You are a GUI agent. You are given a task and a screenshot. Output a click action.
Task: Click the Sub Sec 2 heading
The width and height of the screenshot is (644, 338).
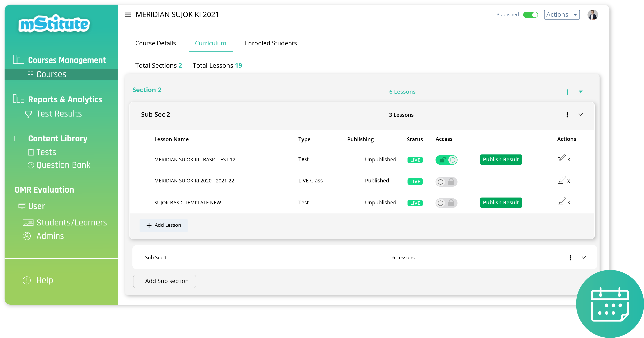point(155,115)
